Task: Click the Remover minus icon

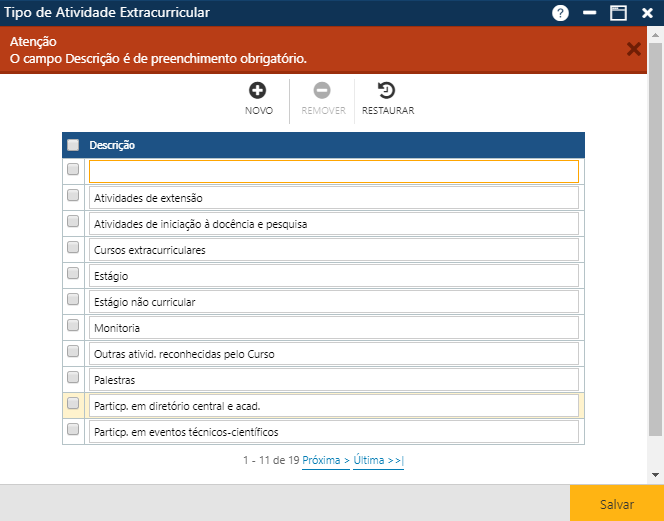Action: point(322,91)
